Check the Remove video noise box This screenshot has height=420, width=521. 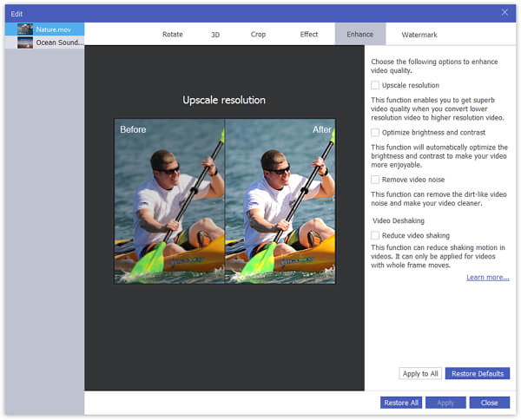(375, 180)
